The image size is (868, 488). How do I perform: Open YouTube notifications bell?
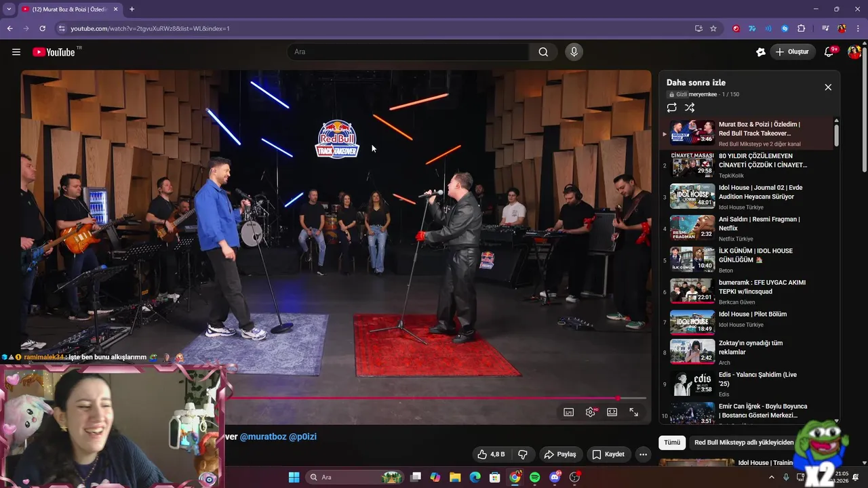(x=829, y=52)
